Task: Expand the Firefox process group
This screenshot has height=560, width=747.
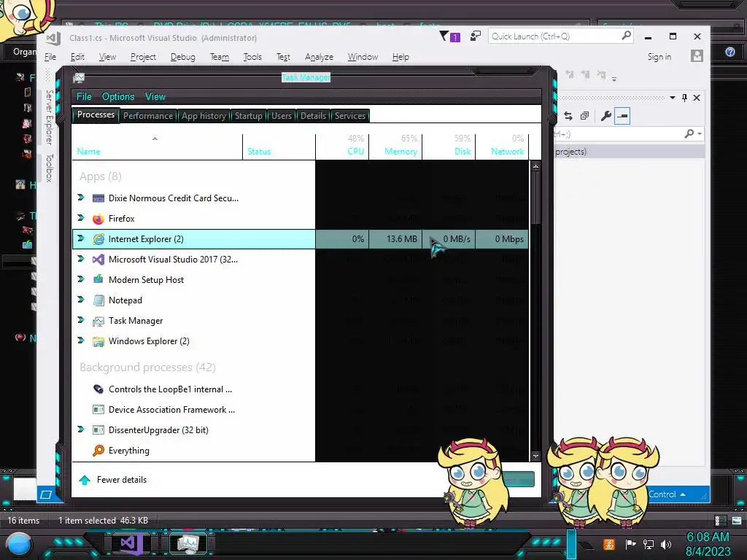Action: 81,218
